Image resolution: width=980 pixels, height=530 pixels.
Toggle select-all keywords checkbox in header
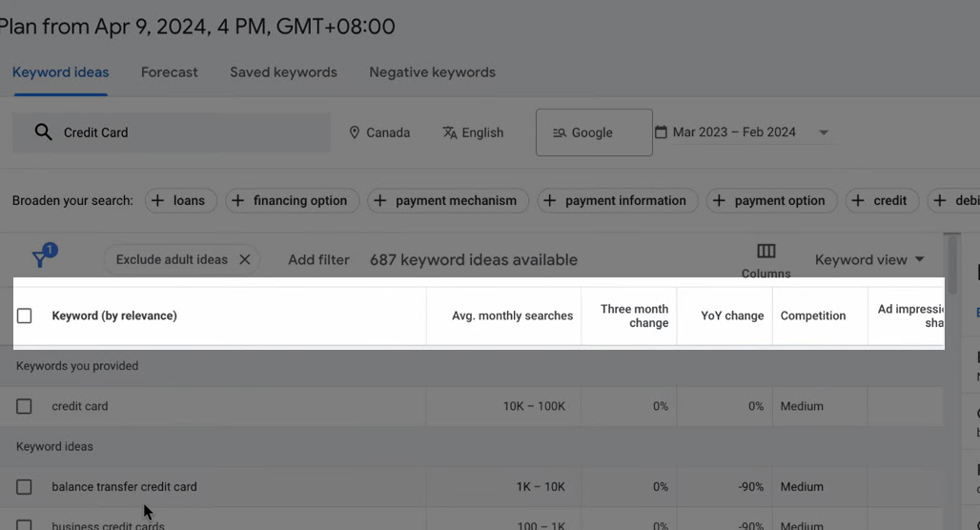[25, 316]
